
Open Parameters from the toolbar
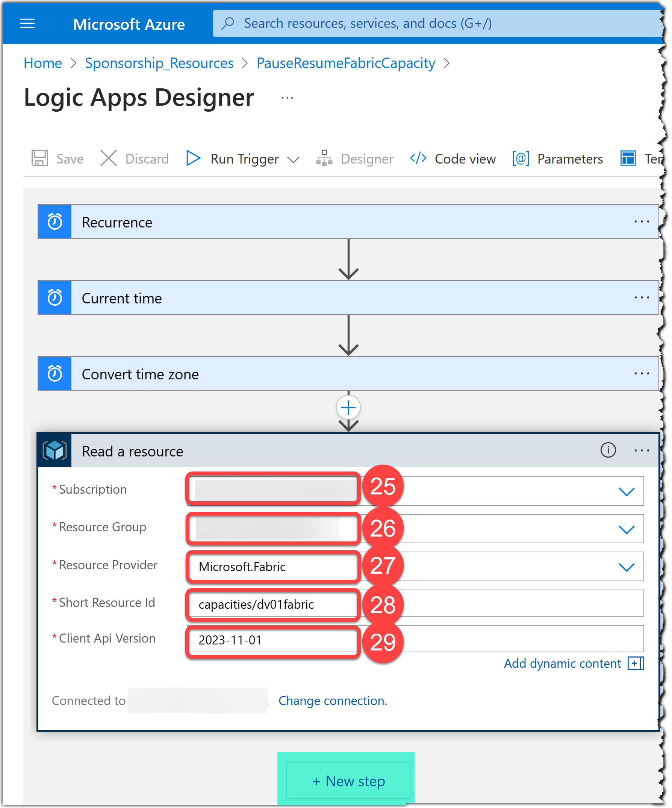click(570, 159)
